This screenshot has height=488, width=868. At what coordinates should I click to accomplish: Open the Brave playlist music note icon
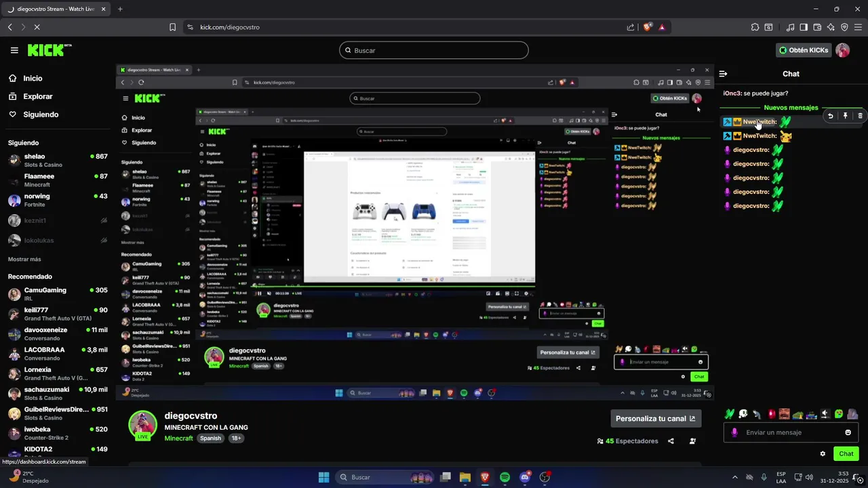point(790,27)
